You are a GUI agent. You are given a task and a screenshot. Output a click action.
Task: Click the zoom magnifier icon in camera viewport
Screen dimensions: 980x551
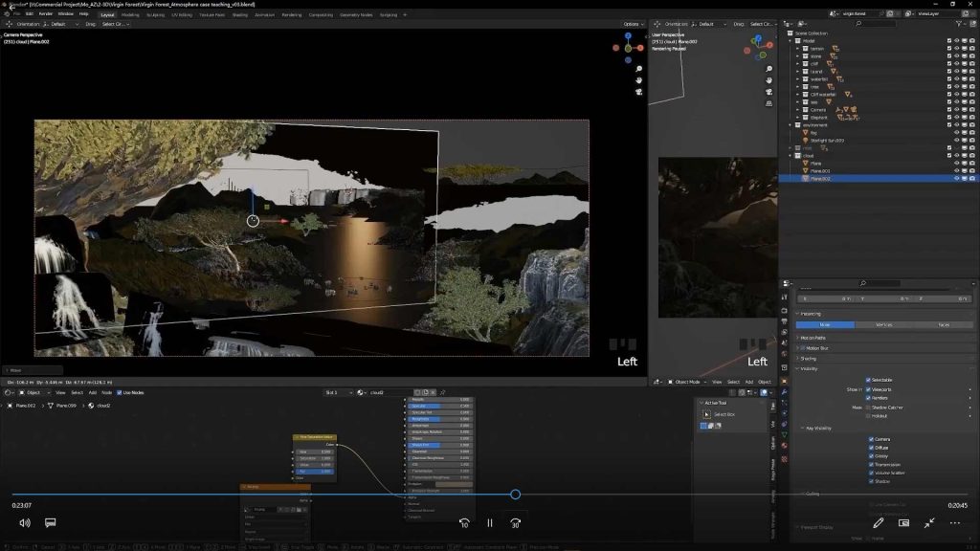point(638,69)
